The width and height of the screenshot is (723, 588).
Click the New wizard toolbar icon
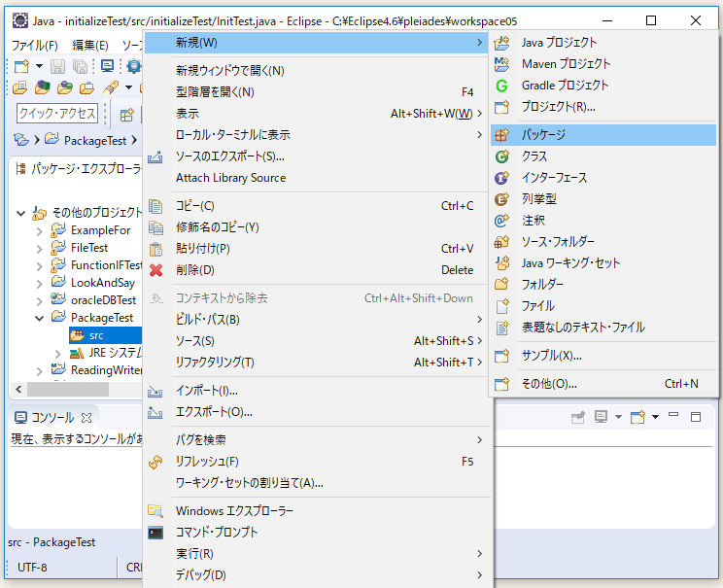21,66
